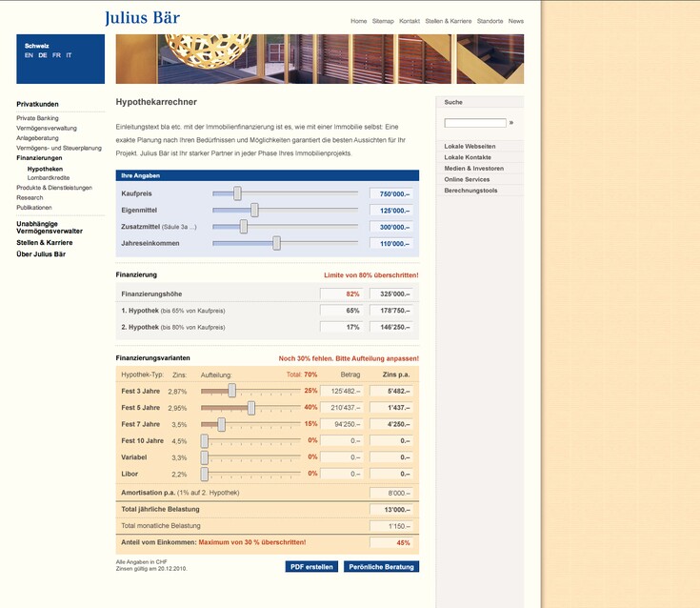Screen dimensions: 700x608
Task: Click the Fest 7 Jahre slider handle
Action: 221,424
